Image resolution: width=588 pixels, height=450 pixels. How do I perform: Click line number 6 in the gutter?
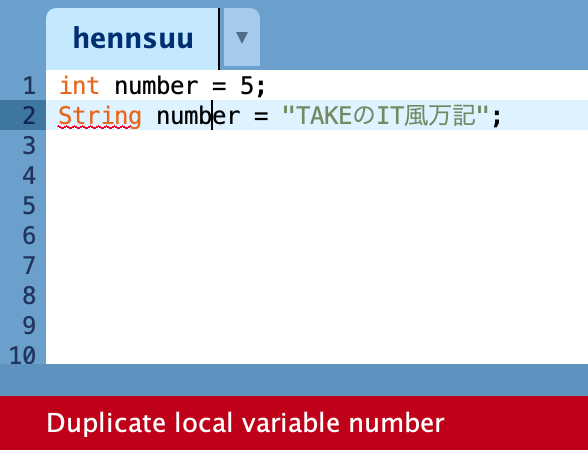pyautogui.click(x=29, y=236)
